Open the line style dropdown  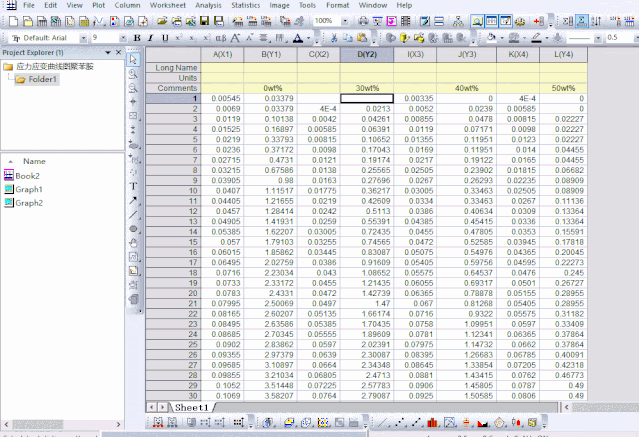point(598,38)
